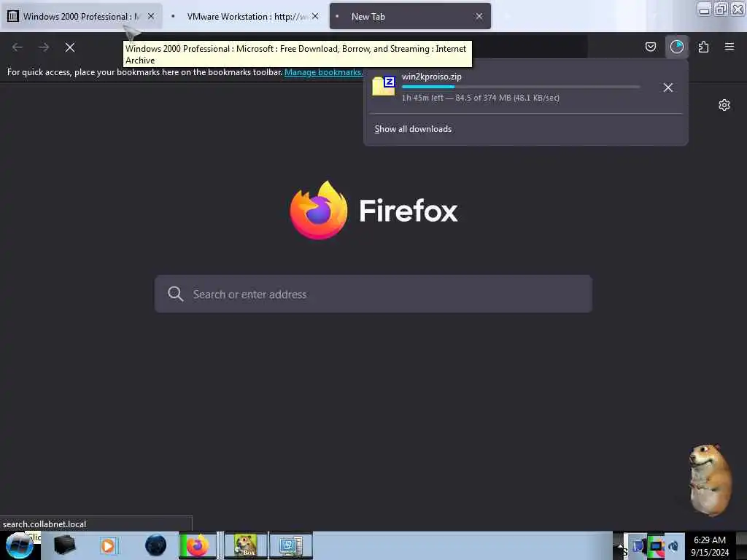Close the New Tab tab
This screenshot has height=560, width=747.
[479, 16]
